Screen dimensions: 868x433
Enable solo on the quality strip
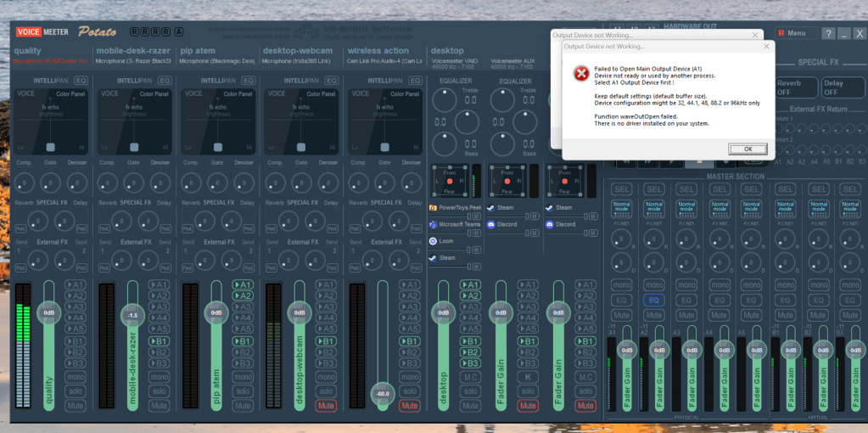(76, 391)
